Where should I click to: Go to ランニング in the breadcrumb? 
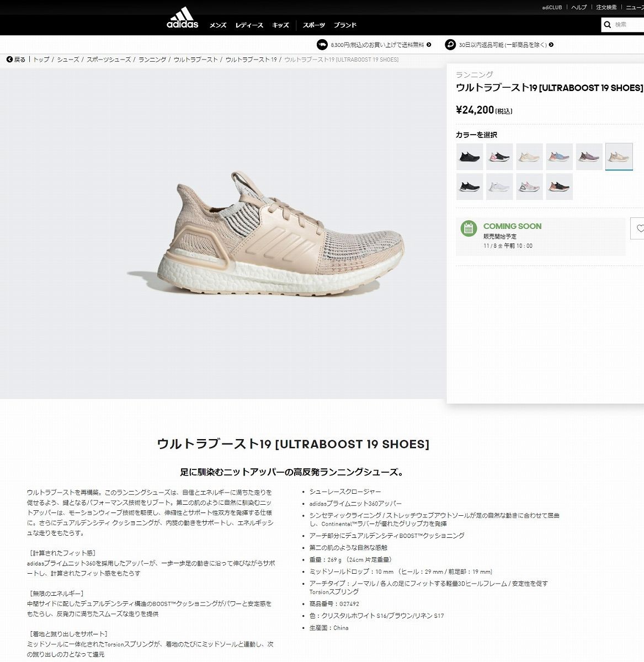[x=152, y=60]
